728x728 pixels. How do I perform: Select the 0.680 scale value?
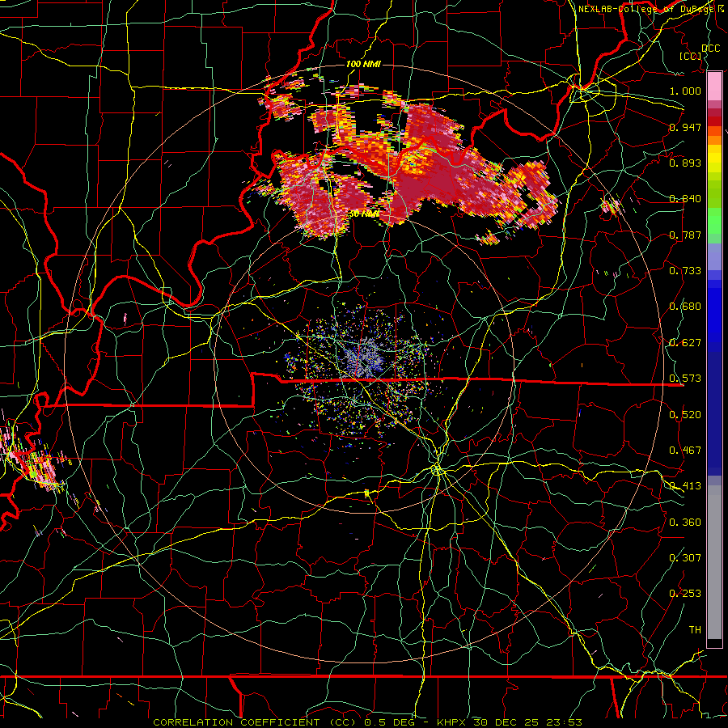pos(685,306)
